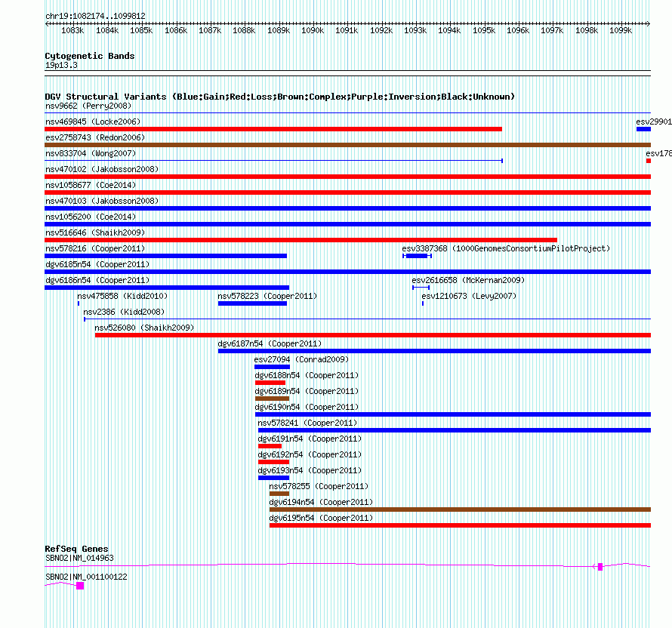Select the brown bar under dgv6189n54 (Cooper2011)
The width and height of the screenshot is (672, 628).
pos(272,399)
